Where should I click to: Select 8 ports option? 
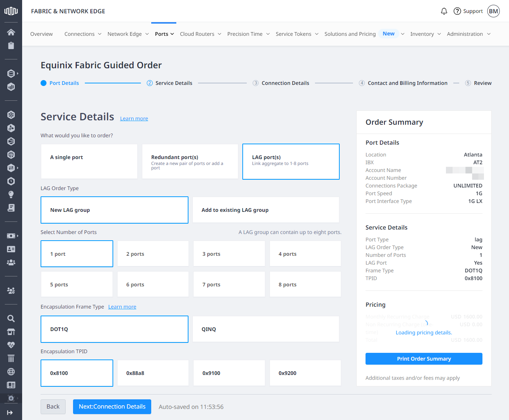pyautogui.click(x=305, y=285)
